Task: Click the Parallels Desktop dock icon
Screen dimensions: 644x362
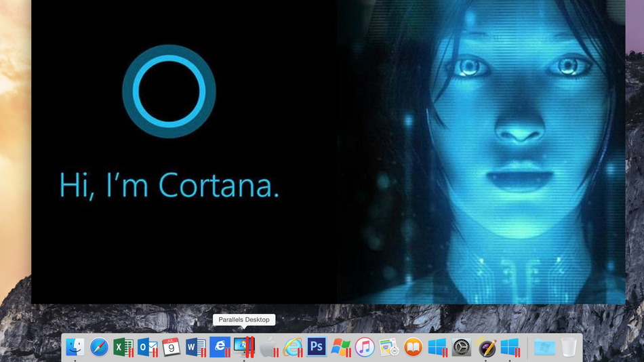Action: (243, 347)
